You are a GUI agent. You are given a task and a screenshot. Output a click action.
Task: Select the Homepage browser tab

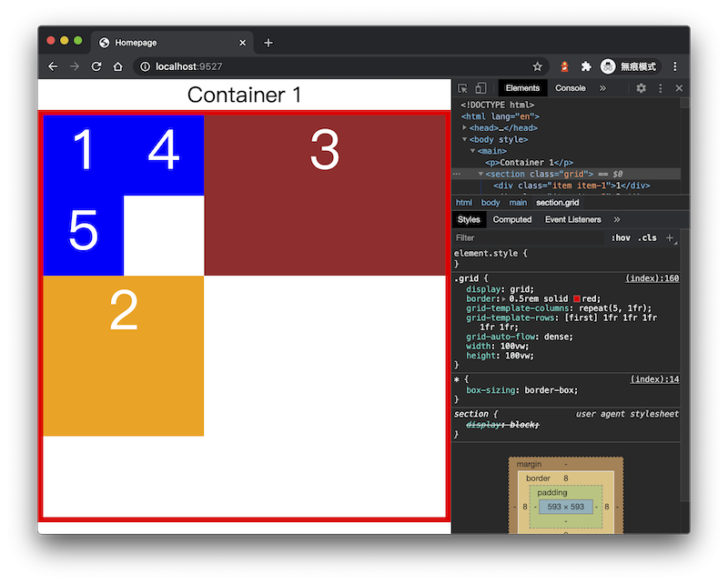point(172,43)
